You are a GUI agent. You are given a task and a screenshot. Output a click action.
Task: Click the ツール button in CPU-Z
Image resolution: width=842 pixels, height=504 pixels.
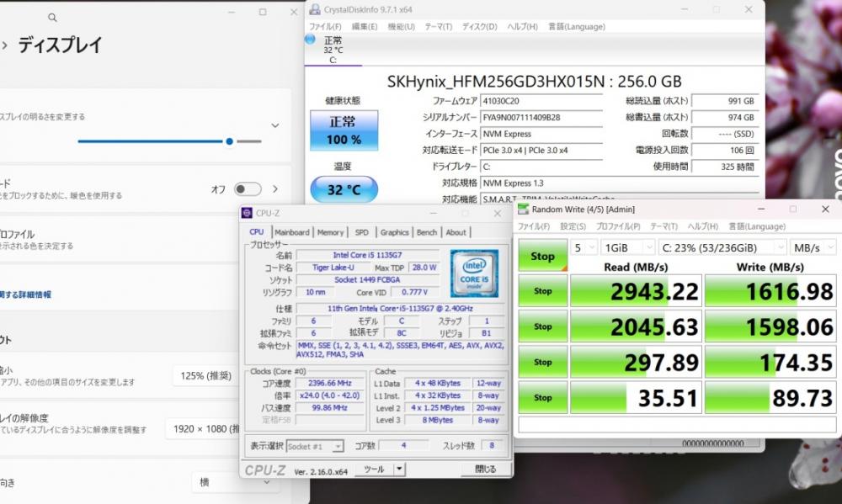point(375,470)
